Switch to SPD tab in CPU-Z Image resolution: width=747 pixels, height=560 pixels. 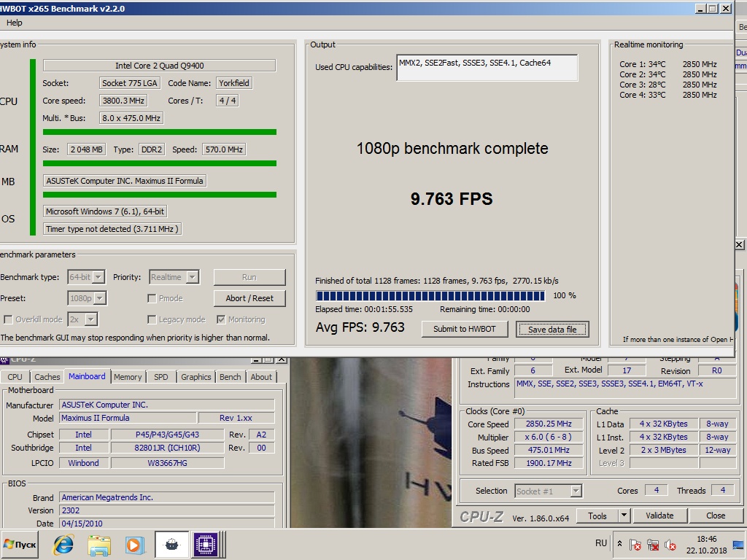coord(161,377)
